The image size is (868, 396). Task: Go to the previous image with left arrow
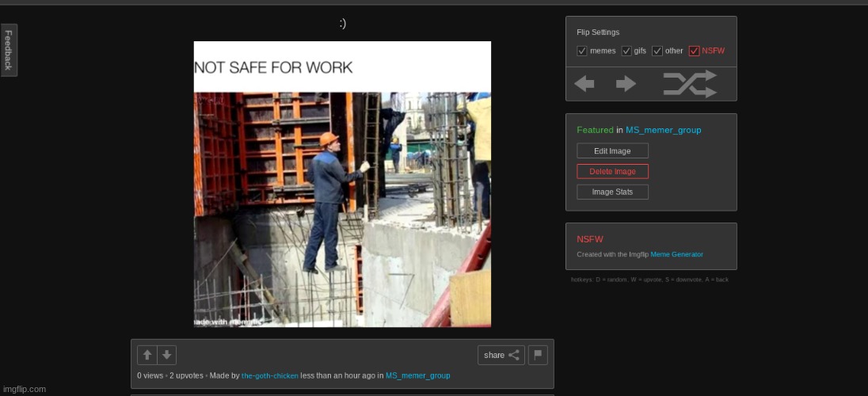[584, 84]
